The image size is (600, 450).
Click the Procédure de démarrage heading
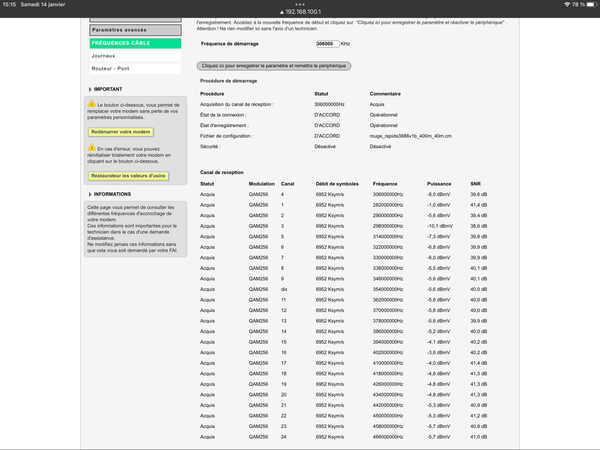coord(228,81)
